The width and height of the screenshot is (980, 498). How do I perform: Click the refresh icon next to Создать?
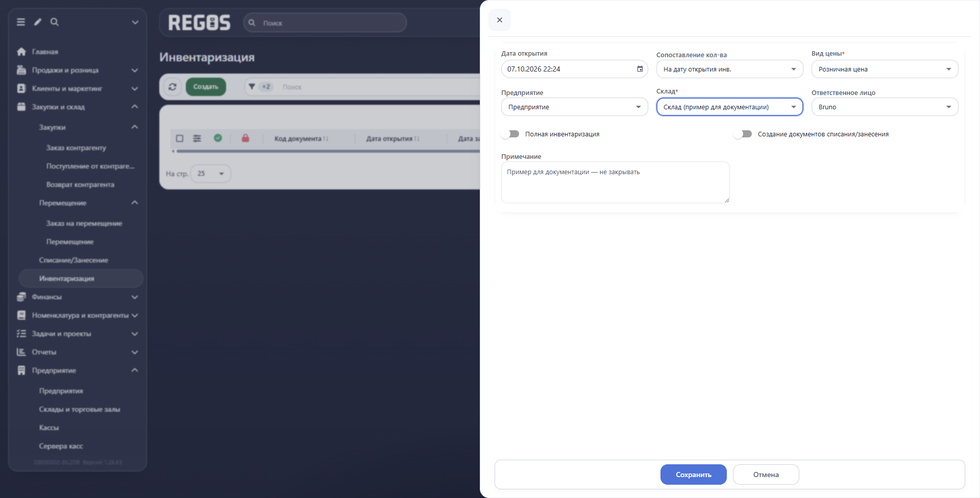(173, 87)
